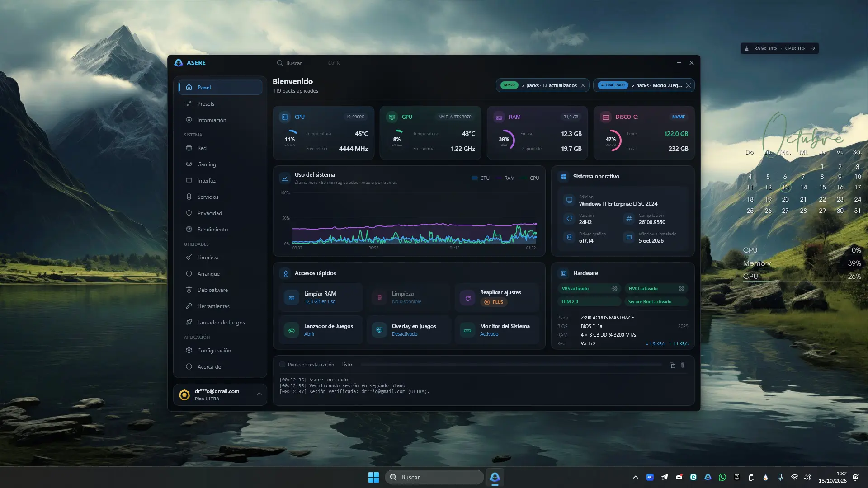This screenshot has height=488, width=868.
Task: Select Gaming in the sidebar
Action: pos(220,164)
